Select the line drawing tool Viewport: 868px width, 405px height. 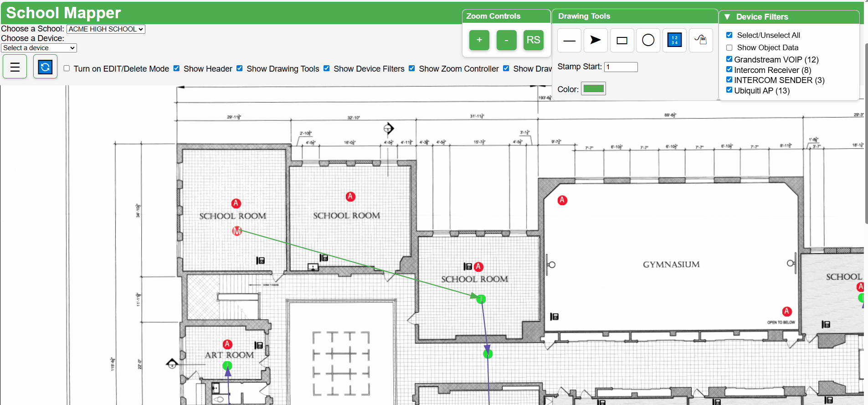569,41
